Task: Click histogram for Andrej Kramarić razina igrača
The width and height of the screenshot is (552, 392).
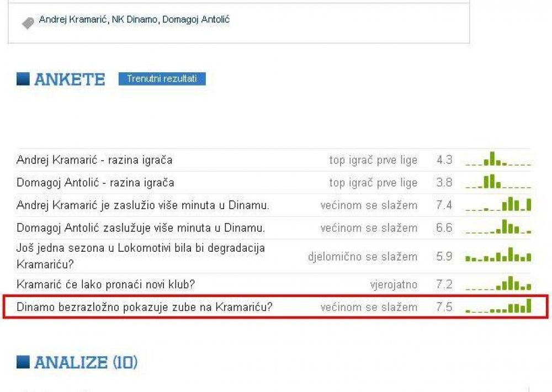Action: [498, 159]
